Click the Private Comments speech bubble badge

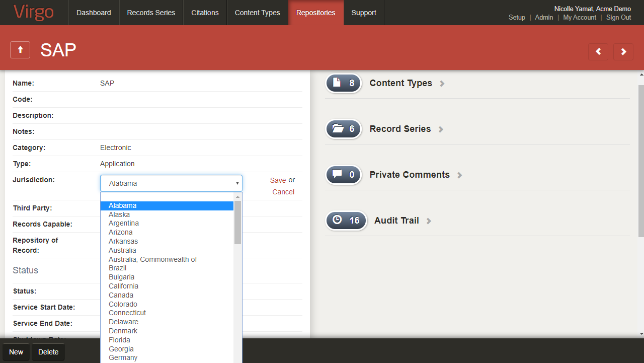tap(344, 175)
